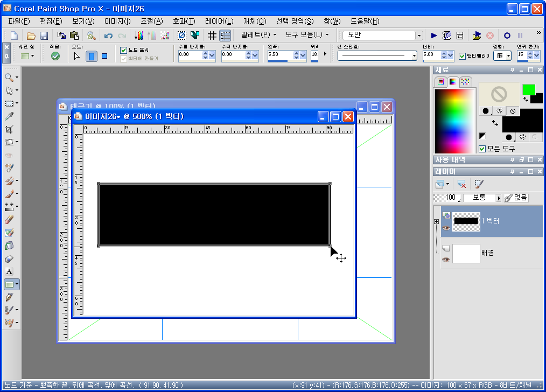Viewport: 546px width, 392px height.
Task: Increase horizontal radius with spinner
Action: click(x=205, y=53)
